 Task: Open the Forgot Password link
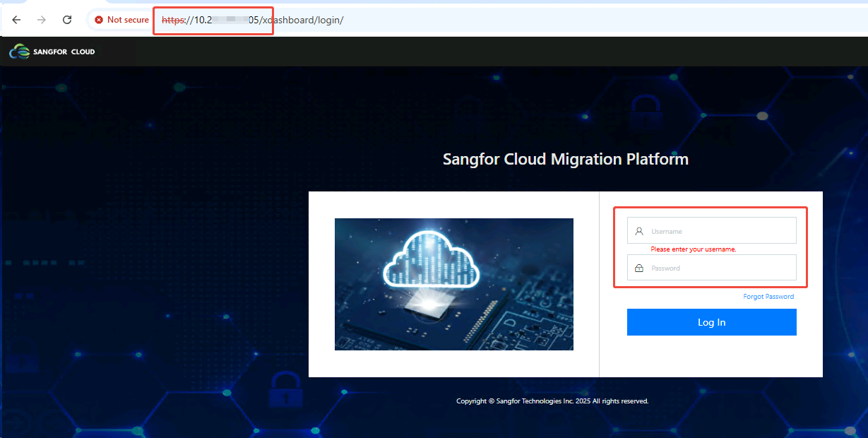pos(768,297)
